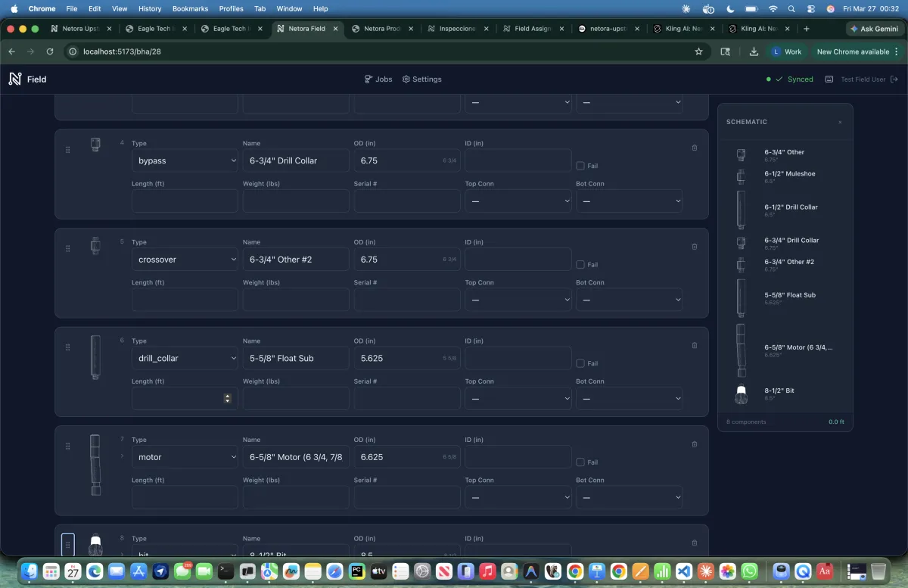Expand Bot Conn dropdown on motor row
The height and width of the screenshot is (588, 908).
[629, 497]
